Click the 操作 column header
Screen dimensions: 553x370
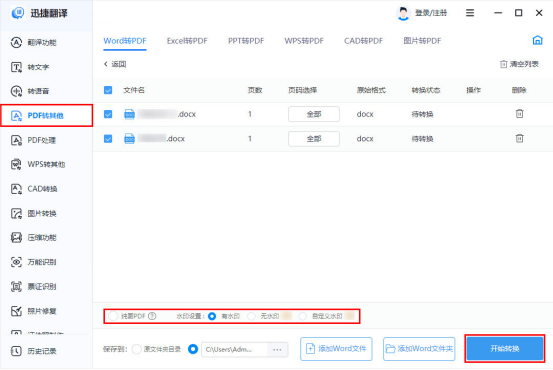(x=473, y=90)
